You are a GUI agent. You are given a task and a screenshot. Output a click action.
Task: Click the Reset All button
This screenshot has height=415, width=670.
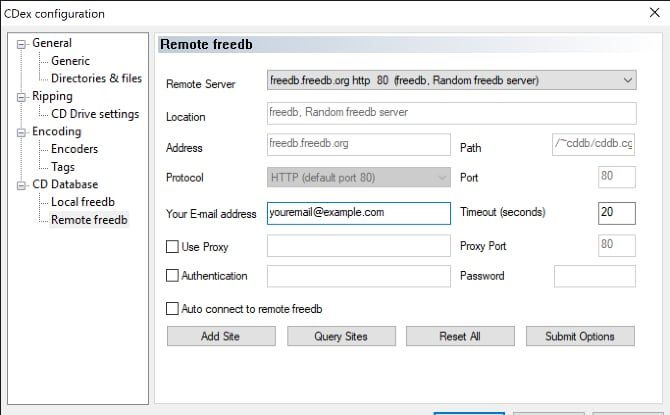pyautogui.click(x=460, y=336)
